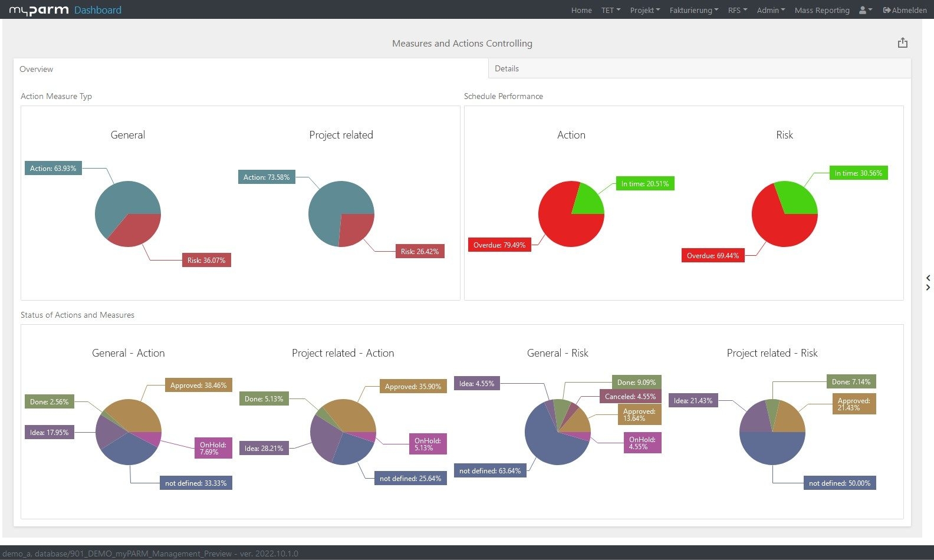Click the 'General - Action' chart title

click(x=128, y=353)
